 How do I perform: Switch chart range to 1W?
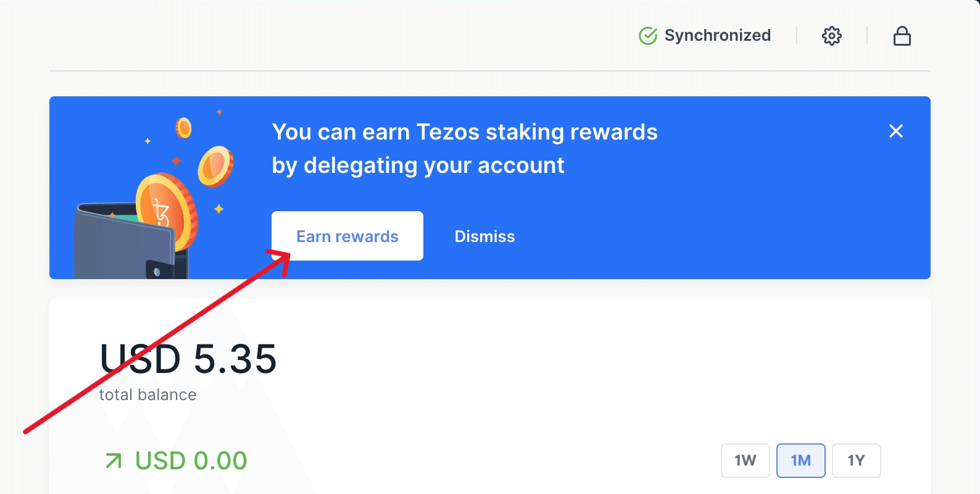(745, 461)
